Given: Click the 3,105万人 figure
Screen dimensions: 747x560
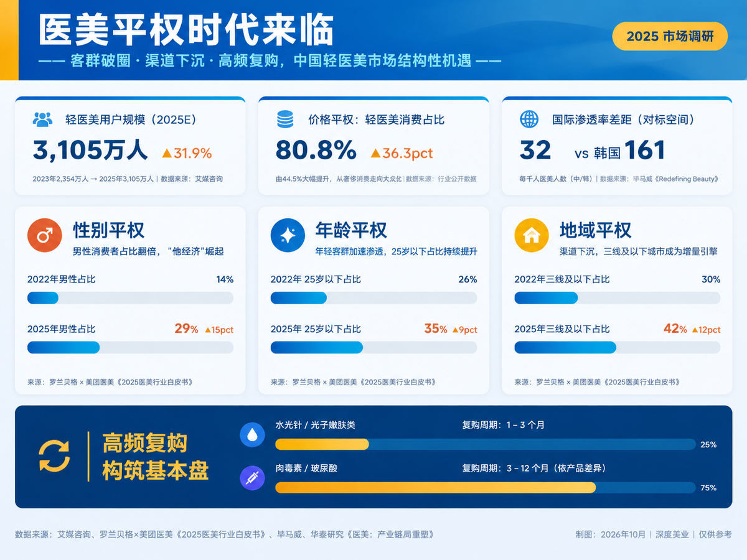Looking at the screenshot, I should click(x=90, y=151).
